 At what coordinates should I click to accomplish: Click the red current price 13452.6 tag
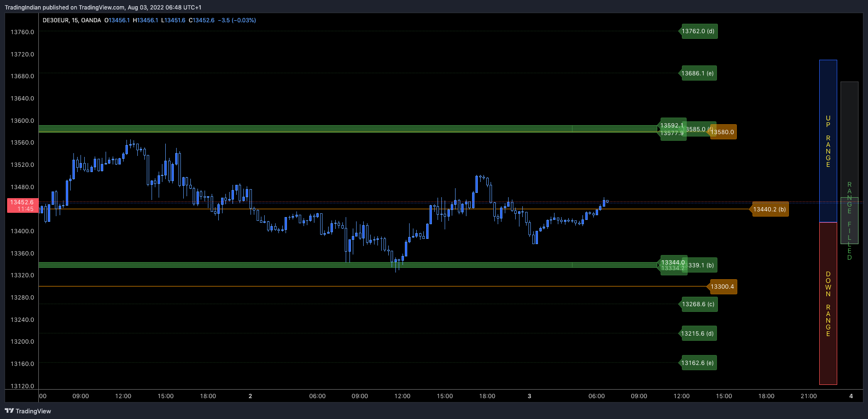tap(22, 206)
